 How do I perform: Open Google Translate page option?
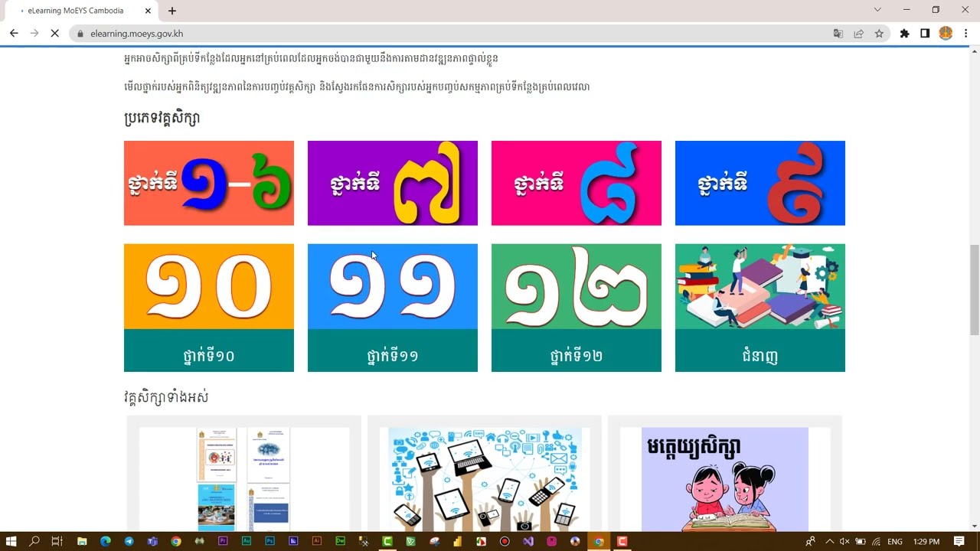click(838, 34)
